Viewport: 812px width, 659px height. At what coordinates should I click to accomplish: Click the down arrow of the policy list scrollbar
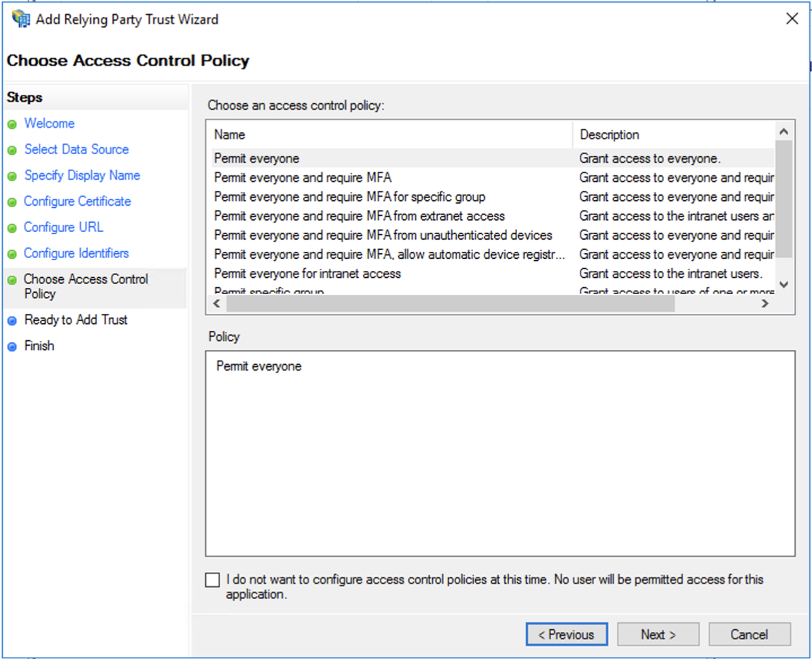pos(784,284)
